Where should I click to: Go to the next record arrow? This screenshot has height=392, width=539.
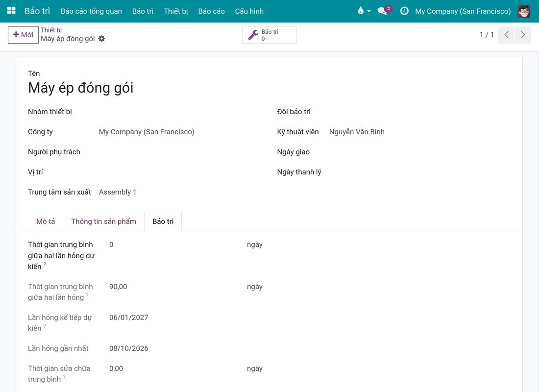coord(523,35)
